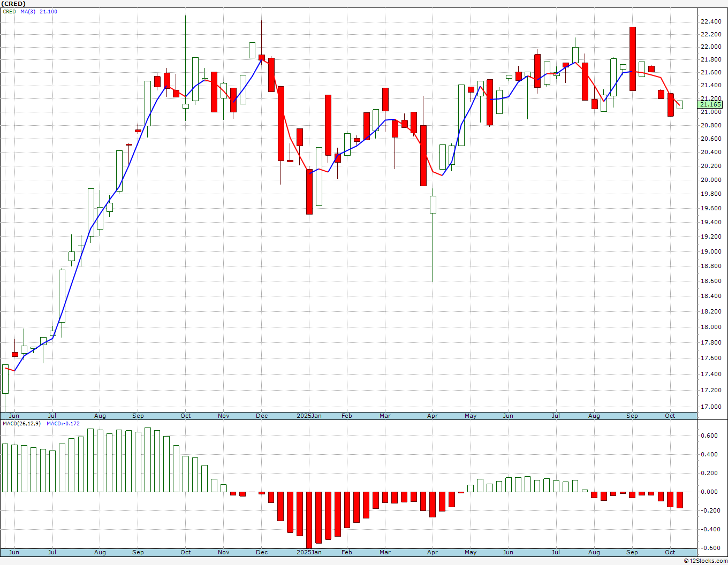
Task: Click May on the MACD panel time axis
Action: (x=471, y=552)
